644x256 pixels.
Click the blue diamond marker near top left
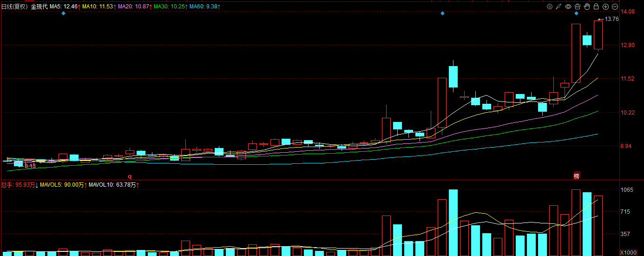[x=64, y=13]
